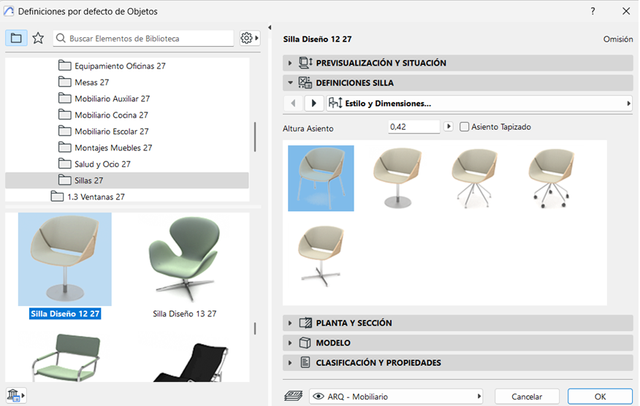The height and width of the screenshot is (406, 640).
Task: Collapse the library browser panel arrow
Action: pos(269,27)
